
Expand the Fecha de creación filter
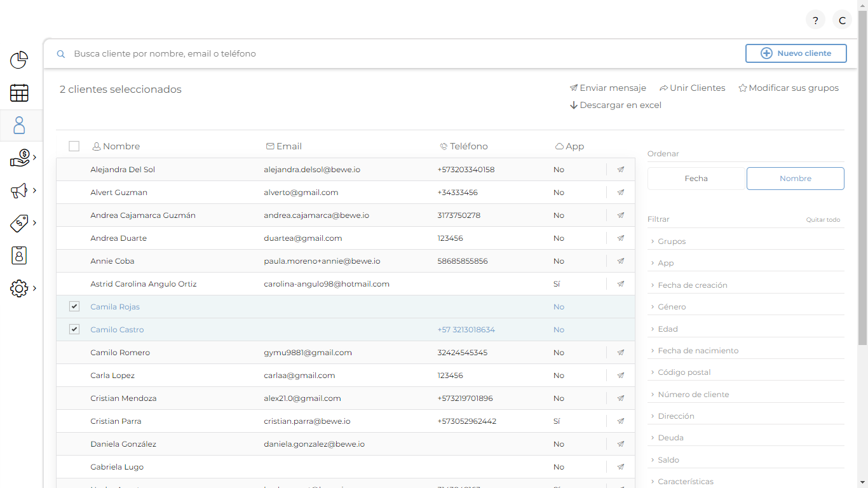click(x=745, y=285)
